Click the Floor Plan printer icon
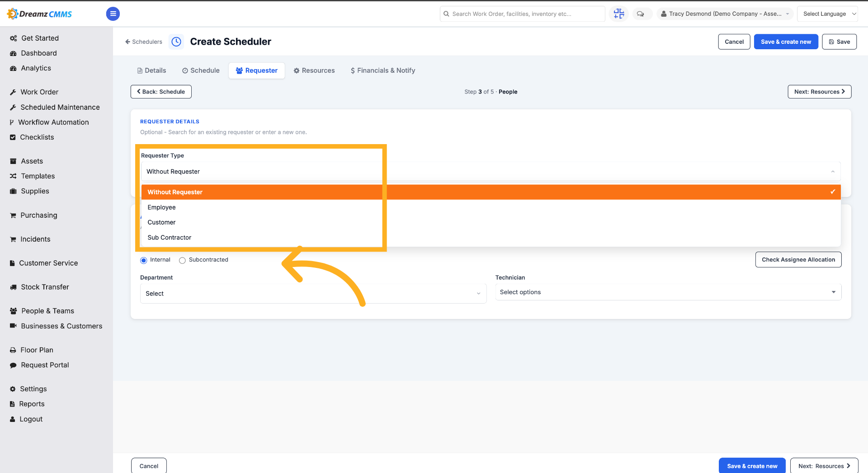 pos(13,350)
